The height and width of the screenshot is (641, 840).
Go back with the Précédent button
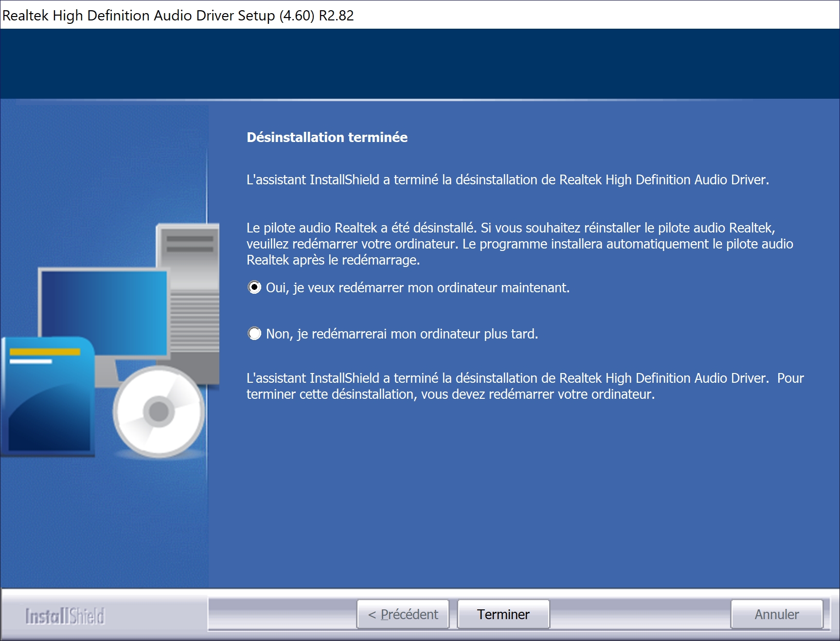point(403,614)
